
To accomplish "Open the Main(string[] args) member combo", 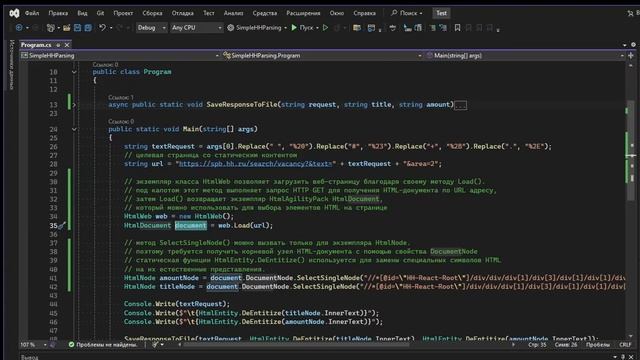I will [x=524, y=56].
